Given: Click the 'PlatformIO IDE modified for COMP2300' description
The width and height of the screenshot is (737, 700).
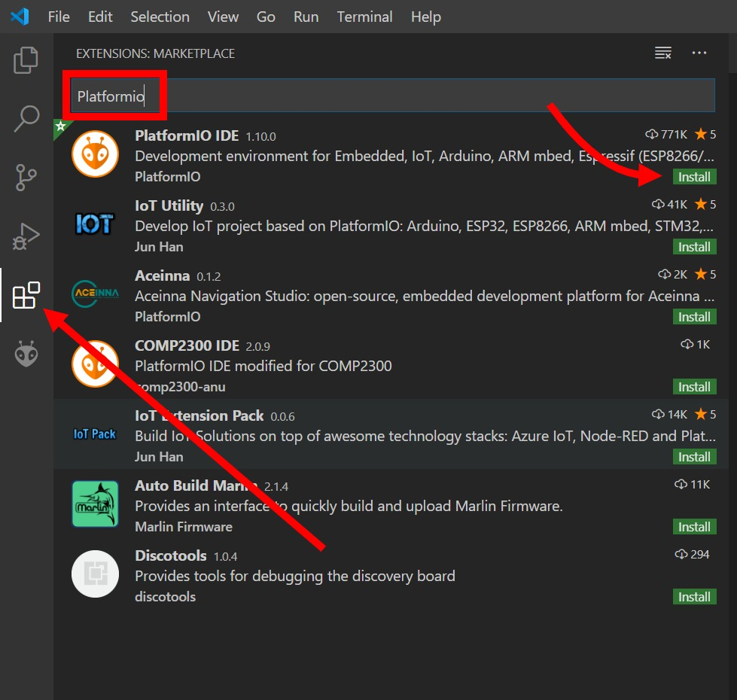Looking at the screenshot, I should pos(263,366).
